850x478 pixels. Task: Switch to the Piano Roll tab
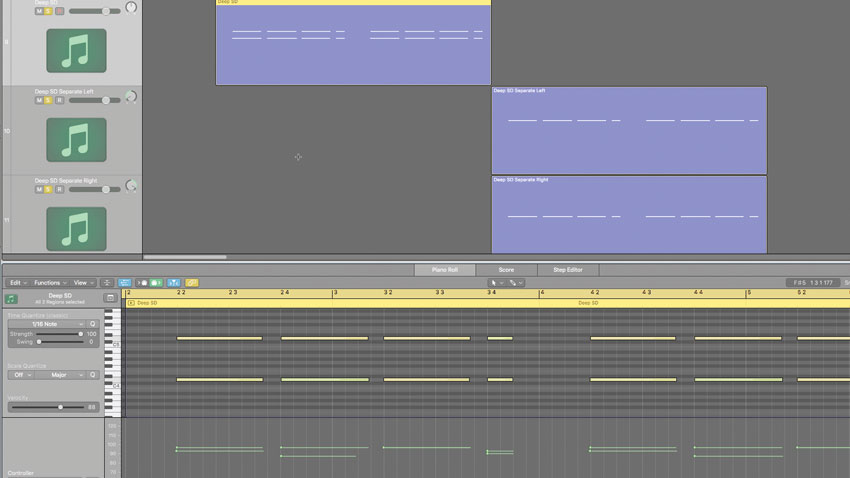click(x=445, y=269)
